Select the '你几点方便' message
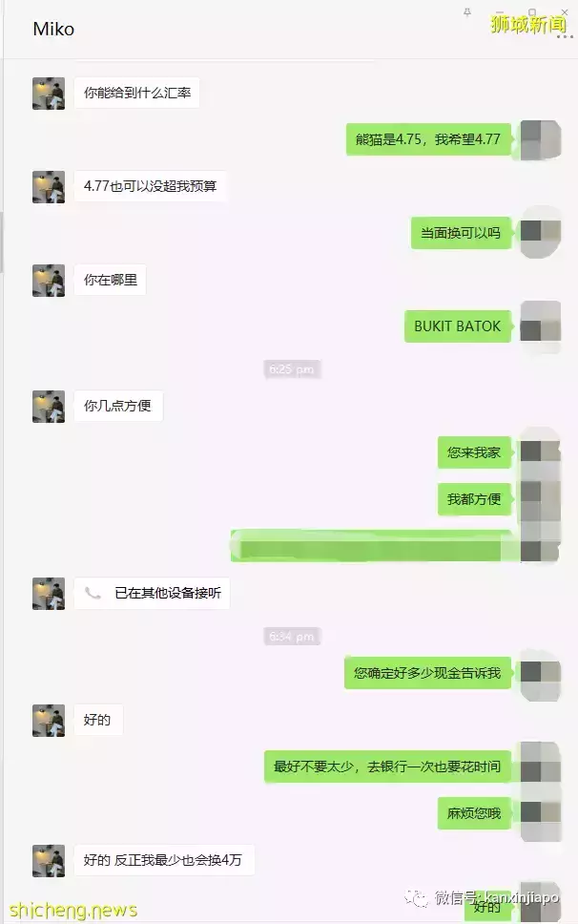Screen dimensions: 578x924 click(x=117, y=406)
